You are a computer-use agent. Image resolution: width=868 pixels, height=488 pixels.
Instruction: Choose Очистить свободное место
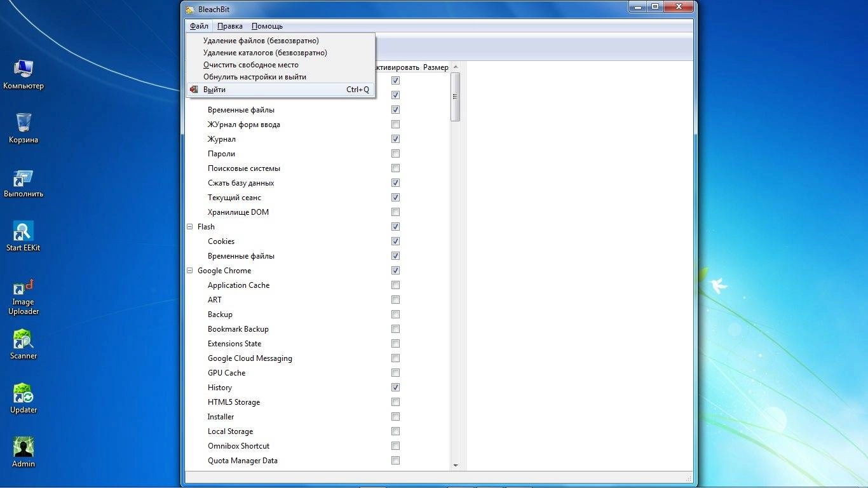(x=281, y=65)
